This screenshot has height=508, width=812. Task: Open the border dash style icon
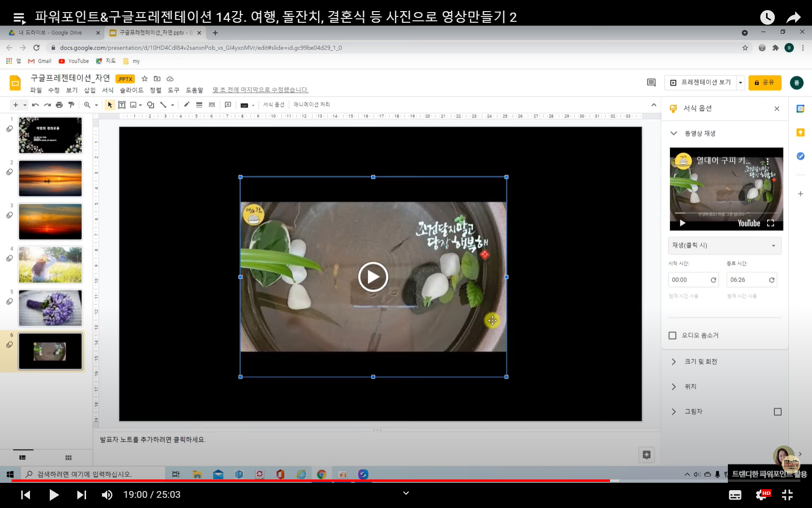click(x=212, y=105)
